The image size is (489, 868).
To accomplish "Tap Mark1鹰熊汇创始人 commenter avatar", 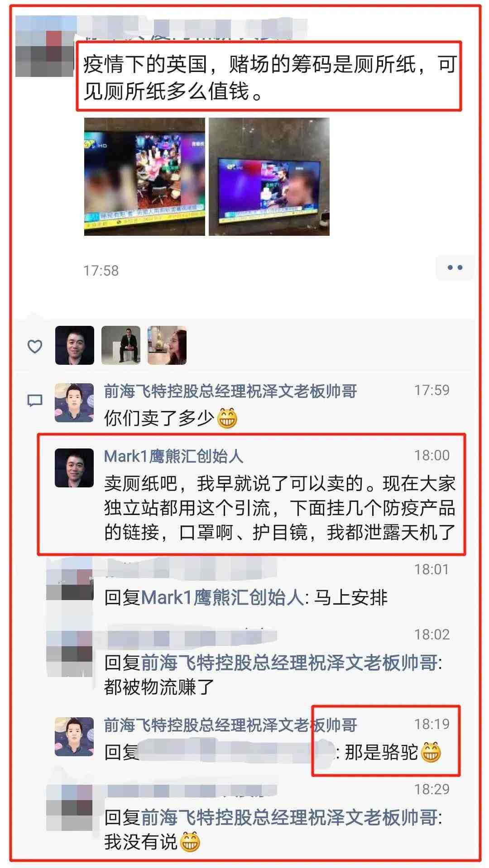I will (x=74, y=468).
